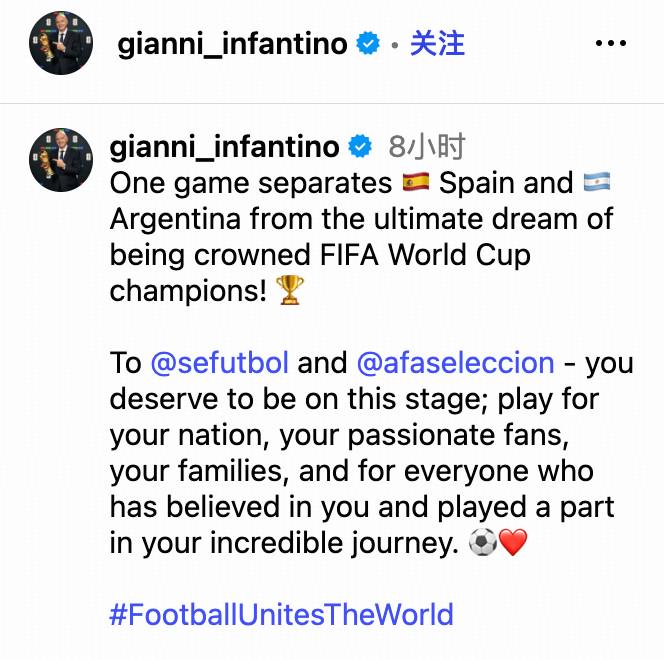This screenshot has width=664, height=660.
Task: Open gianni_infantino username in the caption
Action: [224, 147]
